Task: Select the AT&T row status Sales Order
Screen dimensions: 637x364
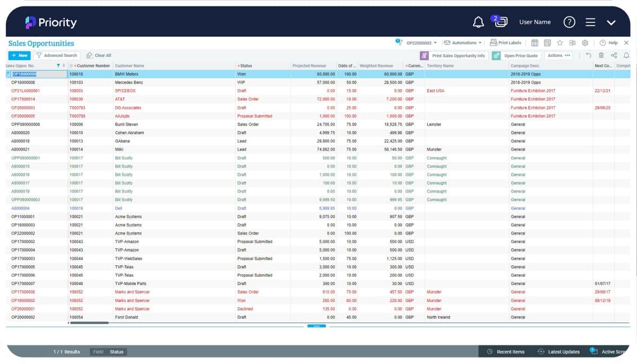Action: coord(248,99)
